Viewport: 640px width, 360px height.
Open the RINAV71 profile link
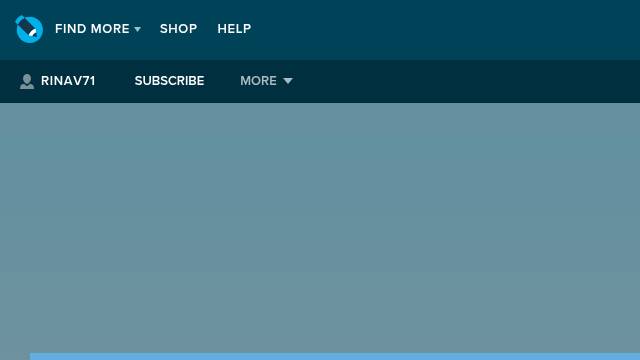coord(68,81)
